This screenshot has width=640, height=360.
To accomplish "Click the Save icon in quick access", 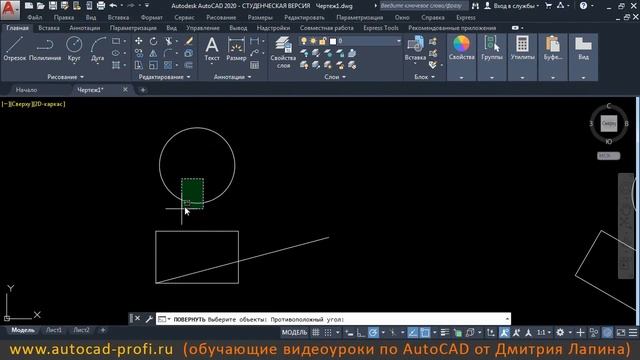I will [x=53, y=6].
